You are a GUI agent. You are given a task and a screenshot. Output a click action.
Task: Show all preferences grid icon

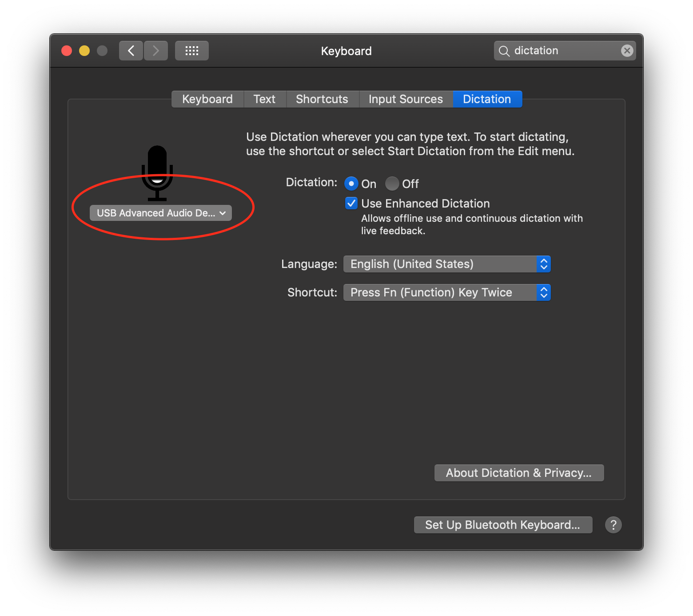click(x=192, y=51)
